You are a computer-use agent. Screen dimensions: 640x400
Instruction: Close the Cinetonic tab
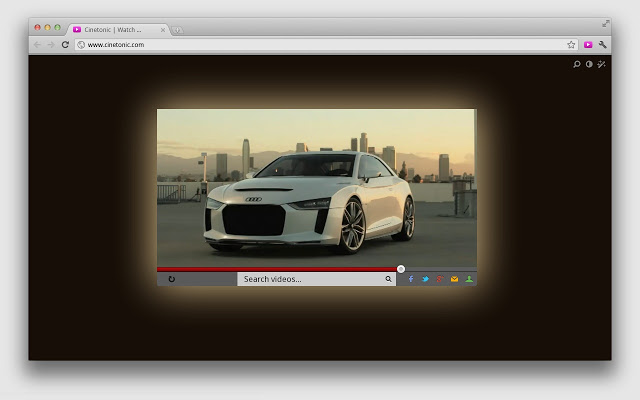coord(163,30)
